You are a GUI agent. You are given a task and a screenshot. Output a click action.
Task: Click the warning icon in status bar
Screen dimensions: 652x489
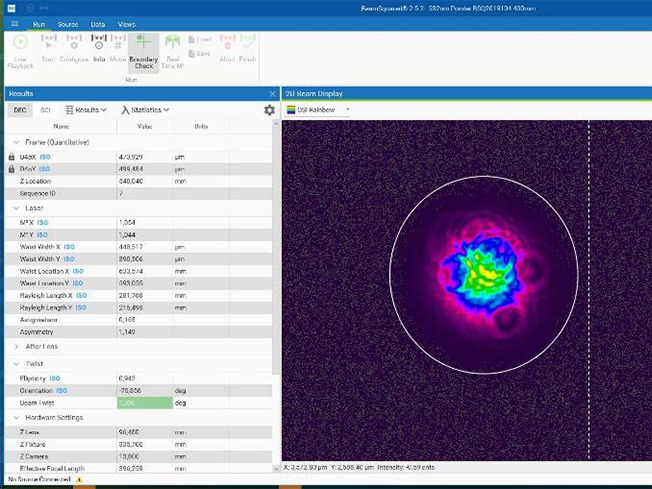pyautogui.click(x=79, y=480)
